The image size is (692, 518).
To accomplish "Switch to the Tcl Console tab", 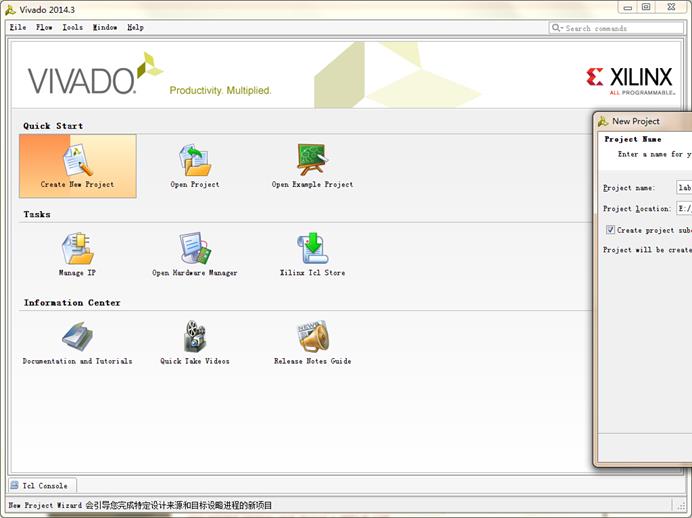I will pos(42,485).
